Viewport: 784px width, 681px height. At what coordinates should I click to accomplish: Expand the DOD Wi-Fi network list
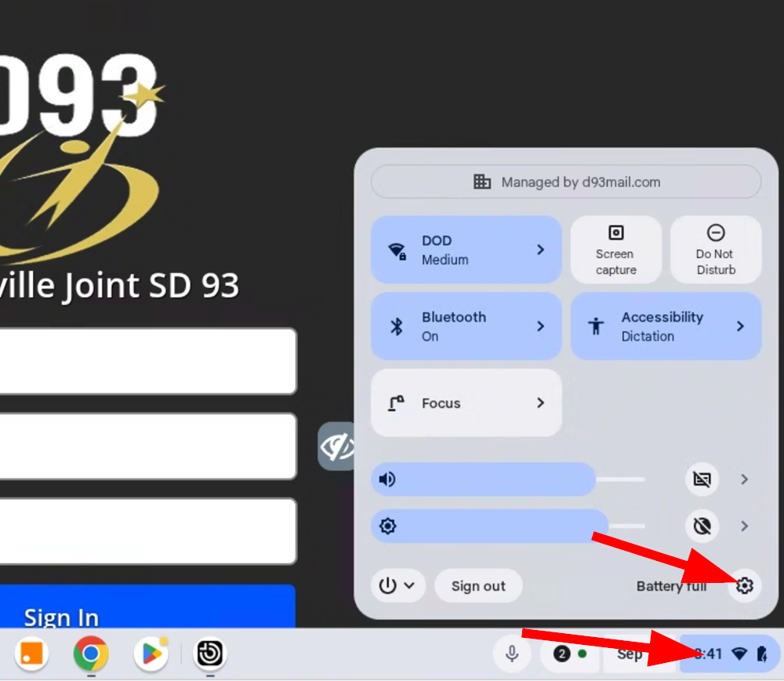click(540, 249)
